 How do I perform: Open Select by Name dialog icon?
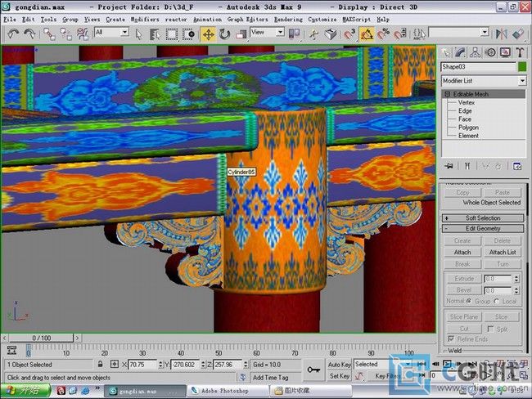(155, 34)
